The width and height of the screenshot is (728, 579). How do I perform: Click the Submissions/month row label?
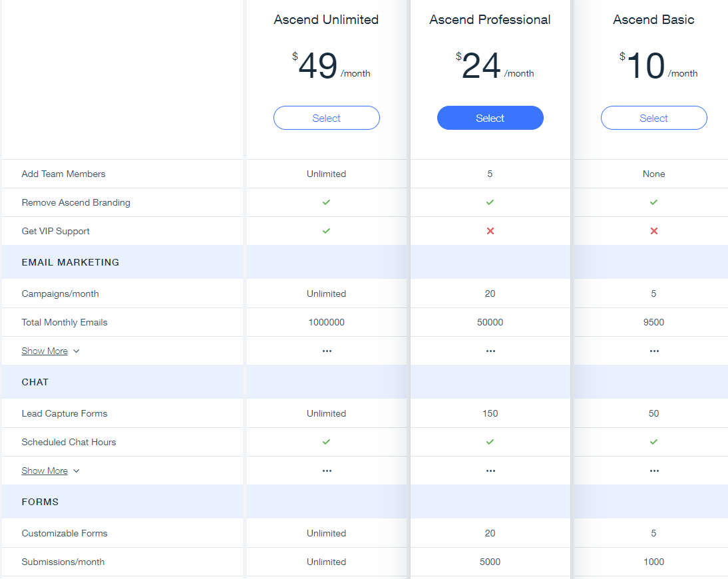click(x=63, y=562)
